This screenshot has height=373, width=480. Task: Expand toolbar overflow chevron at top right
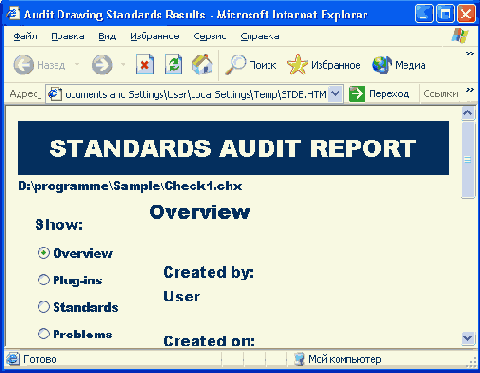(x=470, y=53)
